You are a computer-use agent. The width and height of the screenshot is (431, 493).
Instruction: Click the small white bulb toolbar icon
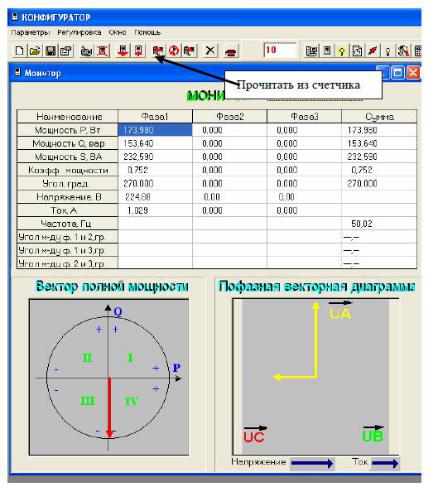388,51
